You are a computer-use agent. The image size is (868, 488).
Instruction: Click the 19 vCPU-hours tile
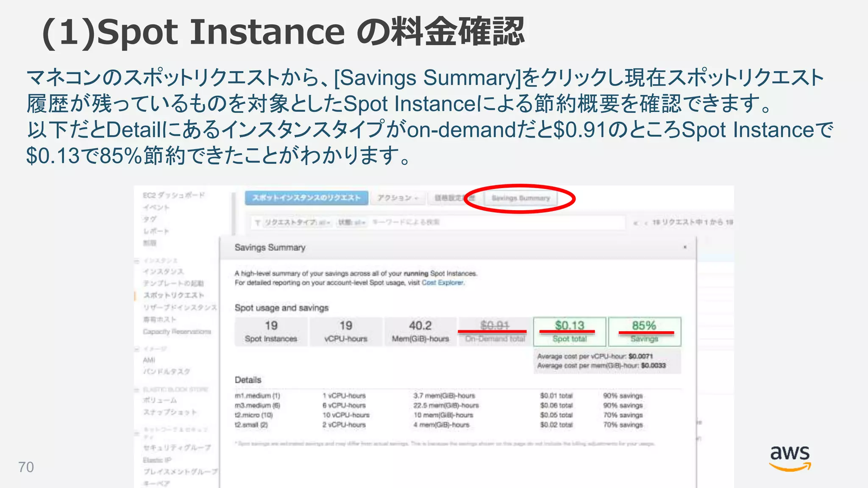(346, 332)
